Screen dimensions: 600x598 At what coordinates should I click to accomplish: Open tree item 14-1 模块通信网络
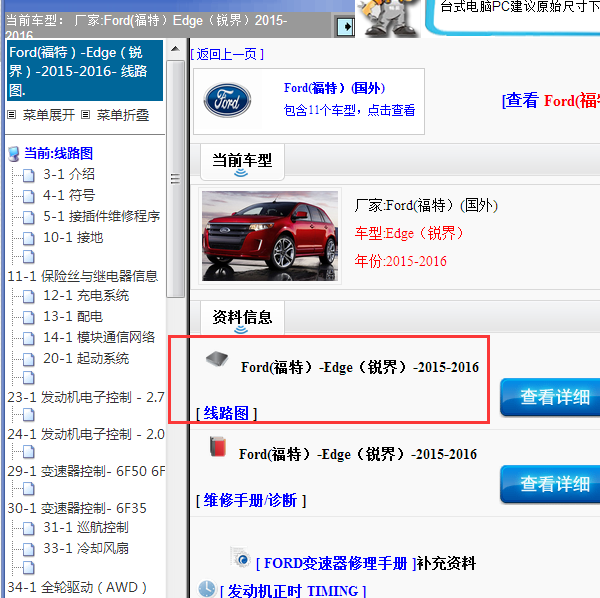click(x=99, y=337)
